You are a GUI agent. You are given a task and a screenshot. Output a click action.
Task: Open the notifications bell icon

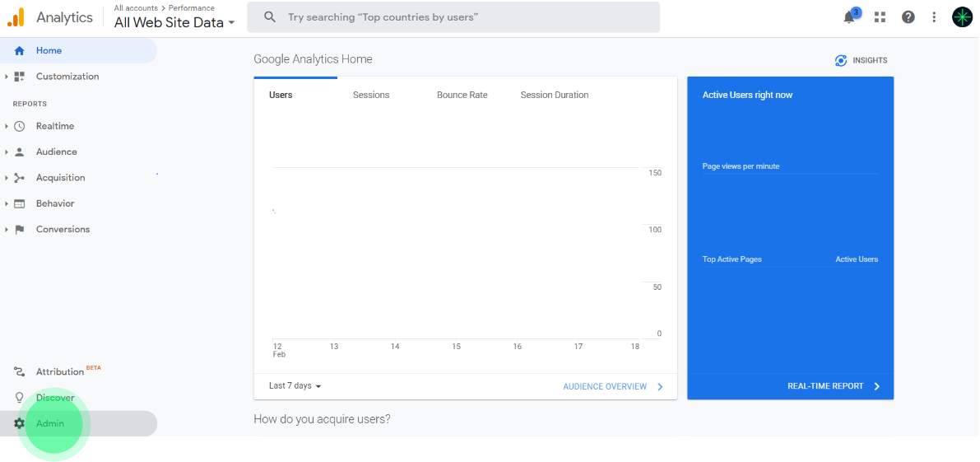(x=850, y=17)
